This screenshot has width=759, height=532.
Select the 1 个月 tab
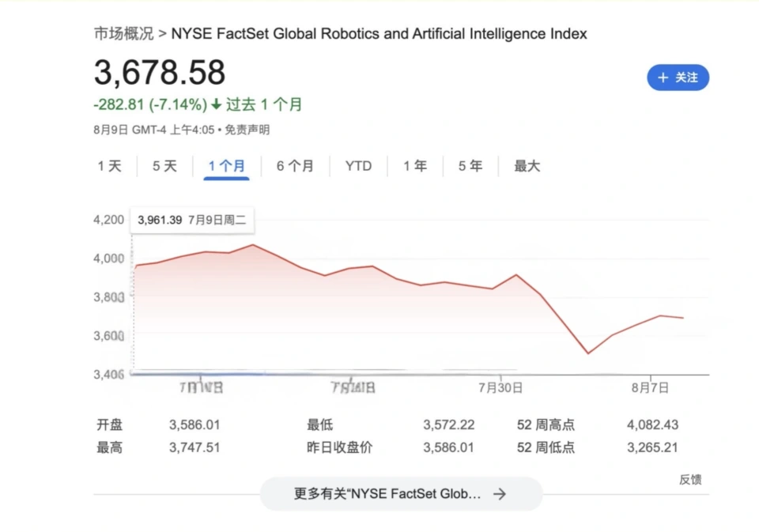pyautogui.click(x=226, y=166)
